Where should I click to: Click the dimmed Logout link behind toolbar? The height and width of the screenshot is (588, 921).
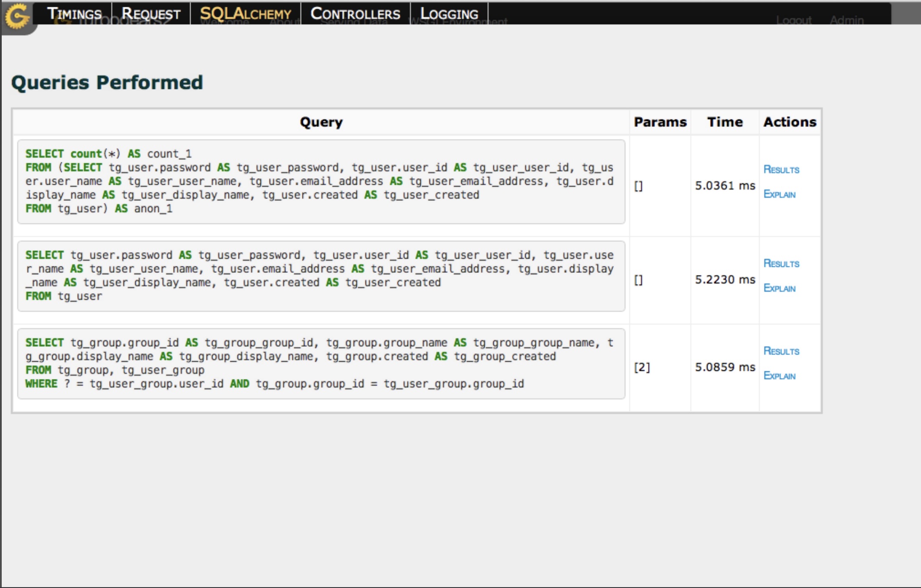(794, 20)
